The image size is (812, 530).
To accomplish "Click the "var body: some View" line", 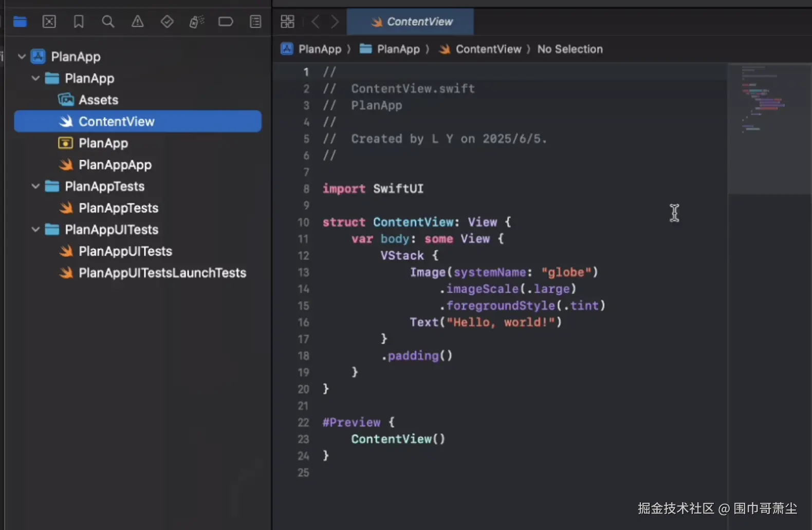I will pos(428,239).
